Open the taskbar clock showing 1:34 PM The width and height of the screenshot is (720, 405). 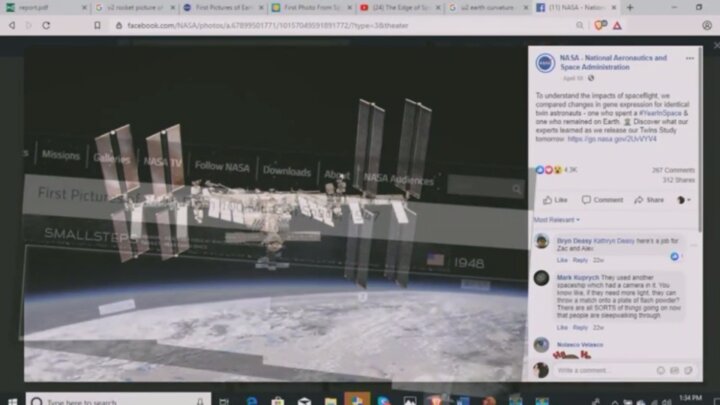tap(690, 399)
